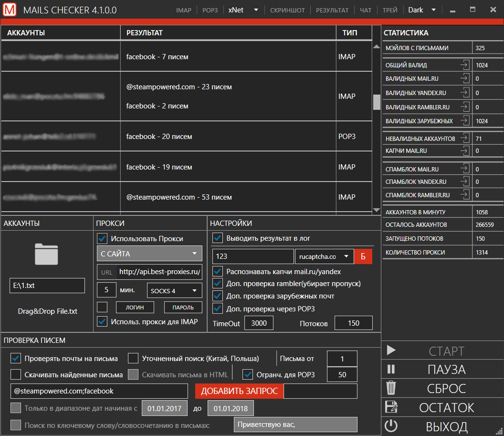Open the С САЙТА proxy source dropdown
Viewport: 504px width, 436px height.
[x=149, y=254]
